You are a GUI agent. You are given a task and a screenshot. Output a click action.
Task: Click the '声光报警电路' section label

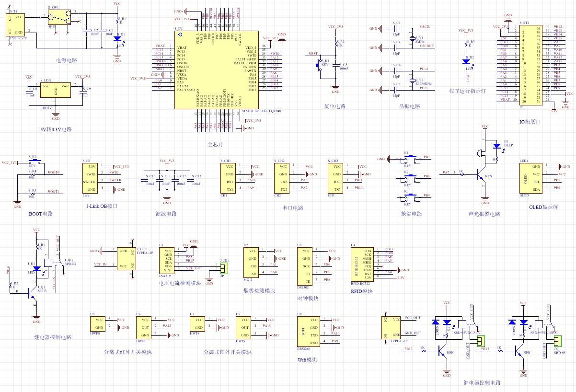(x=484, y=214)
